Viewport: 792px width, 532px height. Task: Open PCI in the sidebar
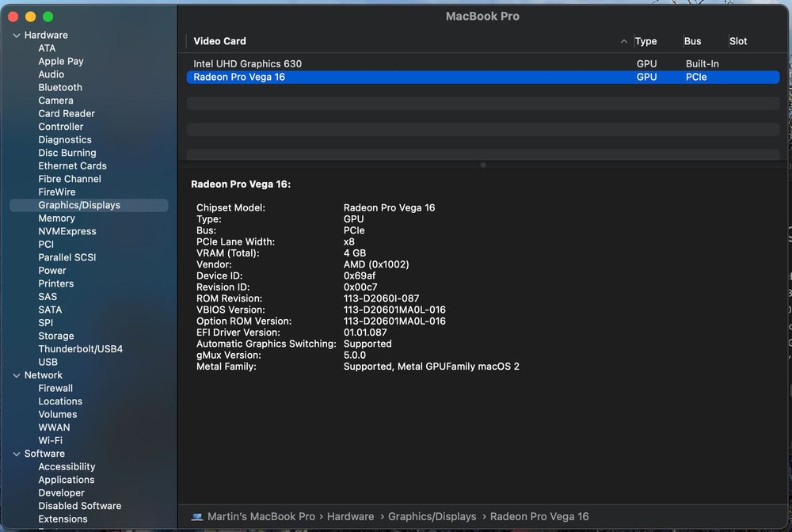point(46,245)
